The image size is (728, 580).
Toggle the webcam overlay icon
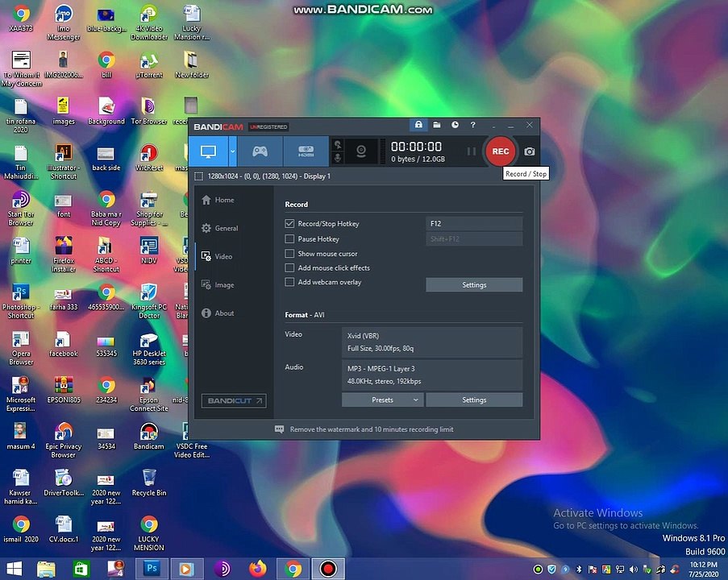tap(361, 151)
